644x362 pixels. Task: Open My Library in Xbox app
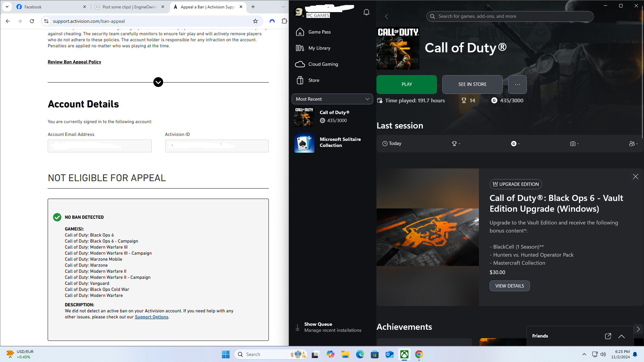click(332, 48)
